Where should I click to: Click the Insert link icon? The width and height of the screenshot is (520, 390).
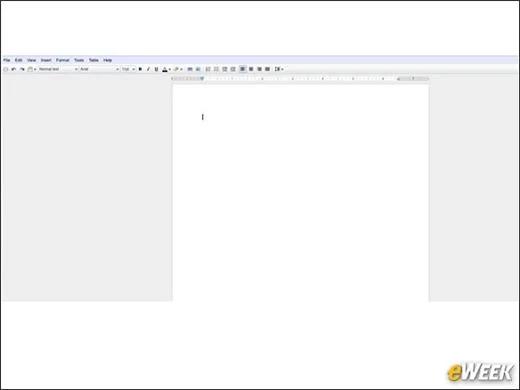pyautogui.click(x=190, y=69)
